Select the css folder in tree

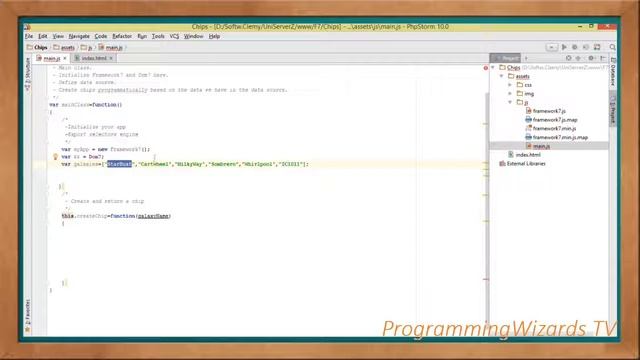[528, 85]
